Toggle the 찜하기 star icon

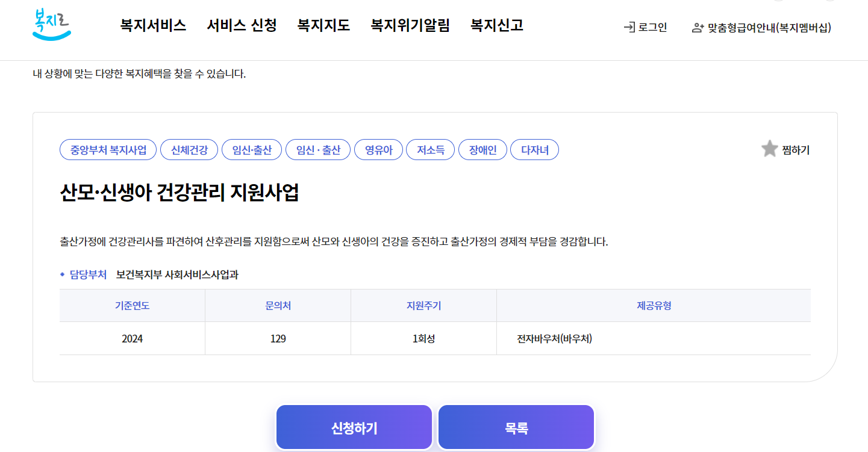pyautogui.click(x=769, y=149)
